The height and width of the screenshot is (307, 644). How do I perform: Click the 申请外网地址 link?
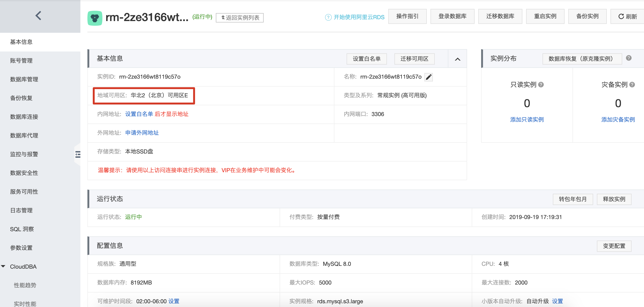click(x=142, y=133)
